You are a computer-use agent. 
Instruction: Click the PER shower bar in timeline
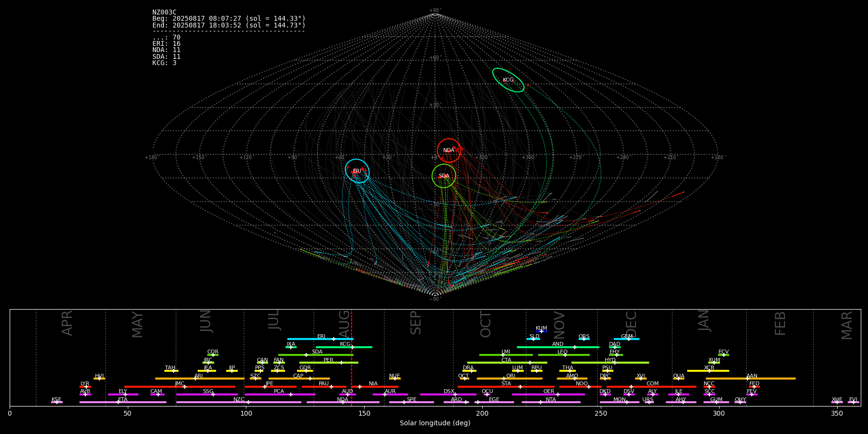[x=329, y=363]
